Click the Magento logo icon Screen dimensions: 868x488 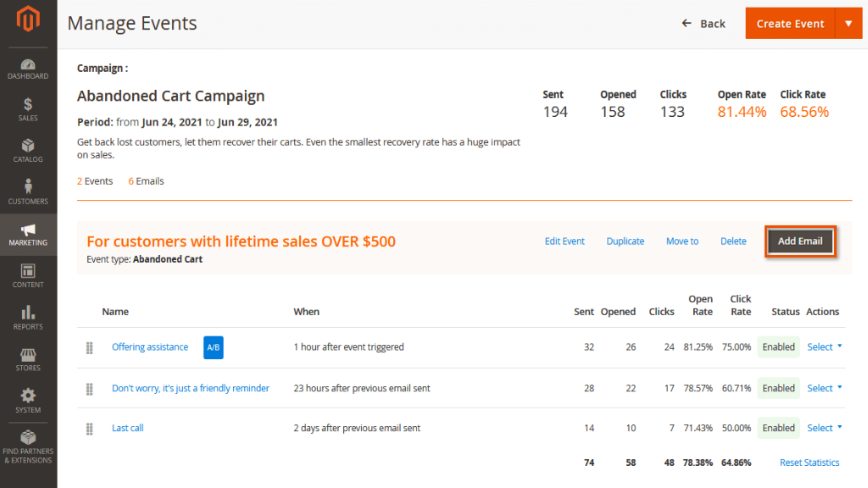(28, 19)
